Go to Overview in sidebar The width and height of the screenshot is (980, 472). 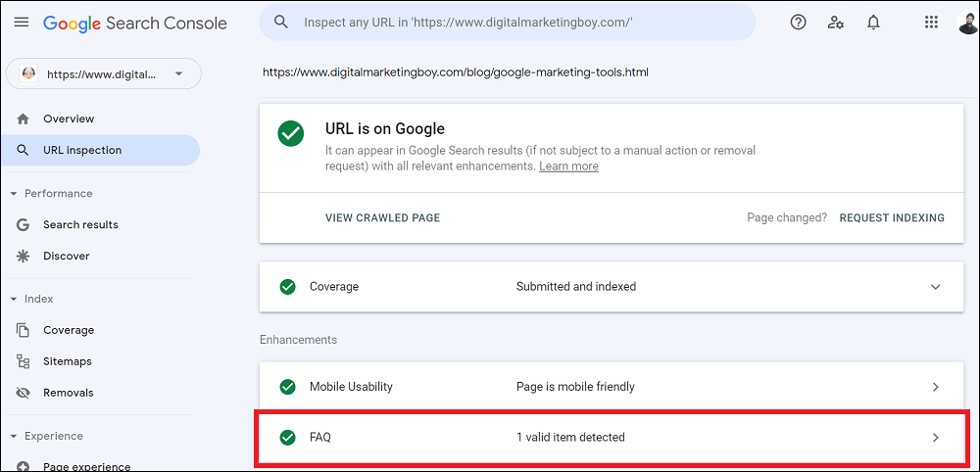[69, 118]
